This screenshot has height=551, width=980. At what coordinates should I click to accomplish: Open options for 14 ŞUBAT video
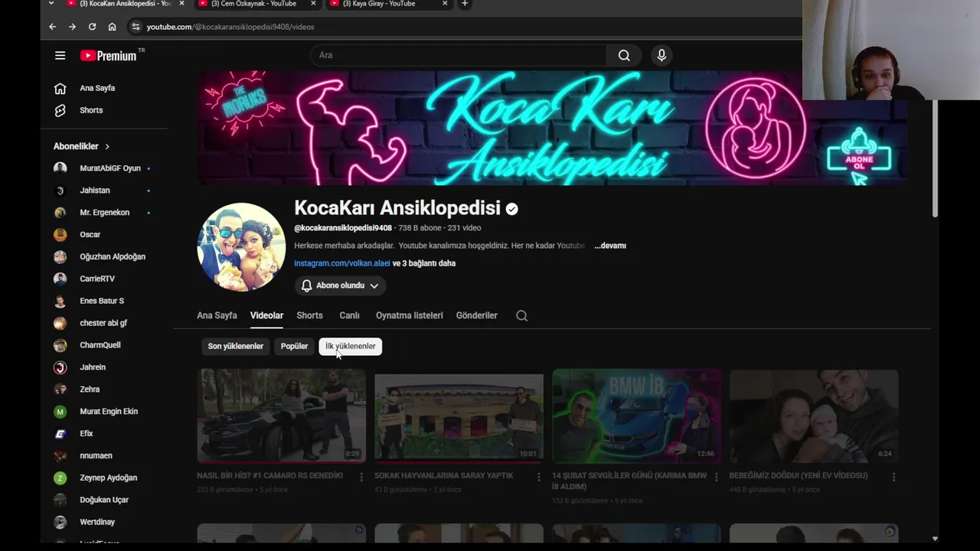tap(716, 477)
